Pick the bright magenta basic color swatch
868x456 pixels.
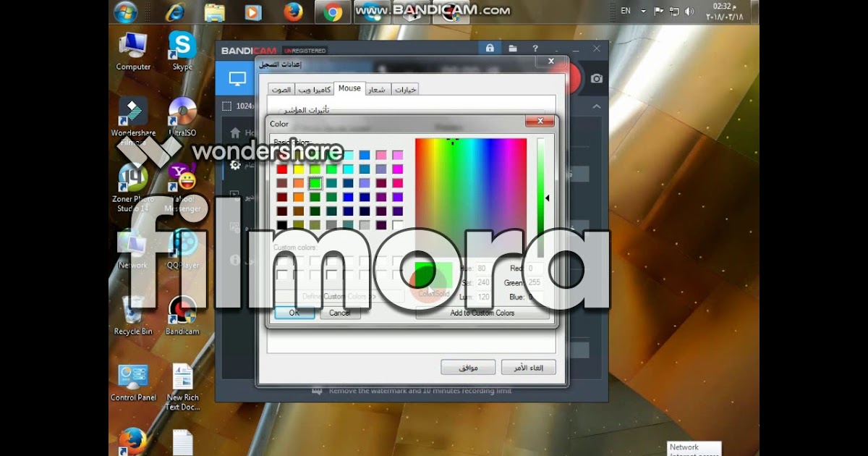coord(397,169)
